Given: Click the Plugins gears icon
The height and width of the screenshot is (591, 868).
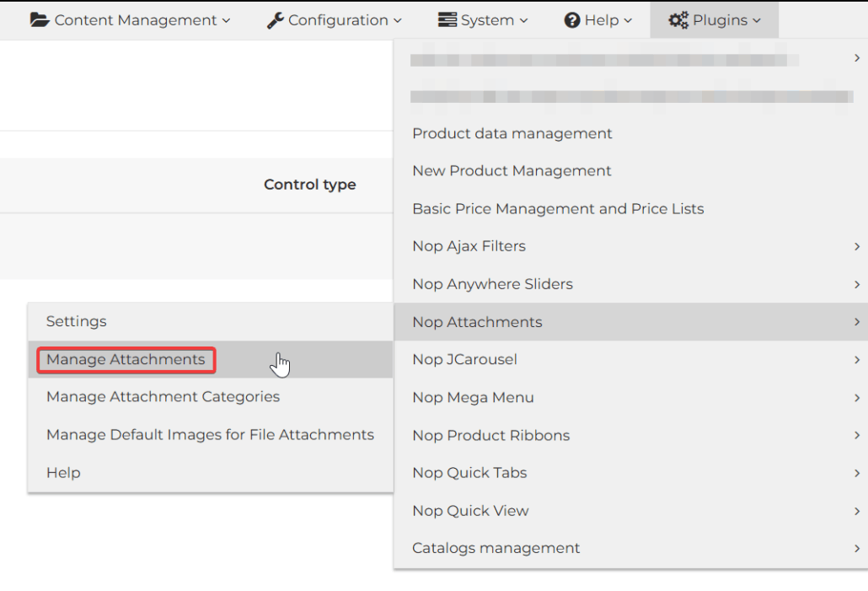Looking at the screenshot, I should click(678, 20).
